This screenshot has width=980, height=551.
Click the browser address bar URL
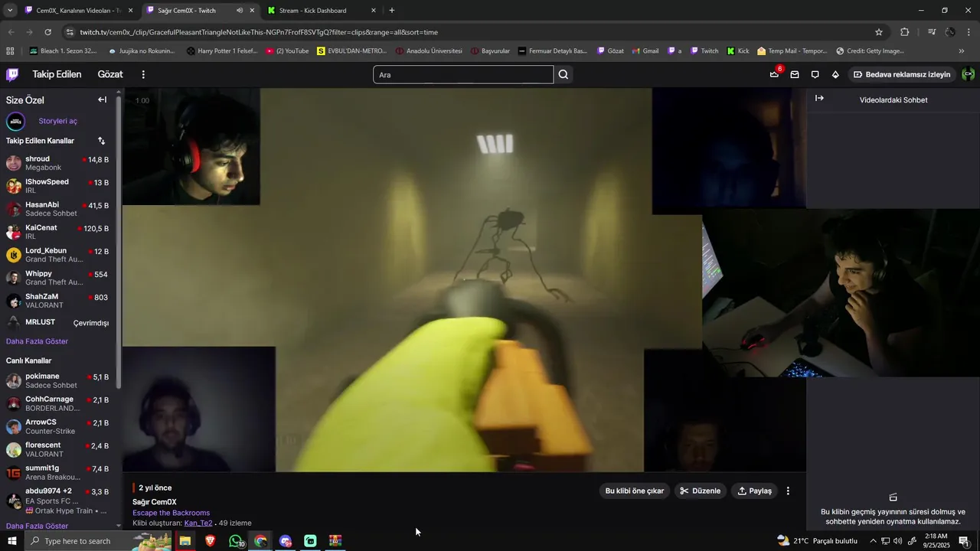click(x=259, y=32)
